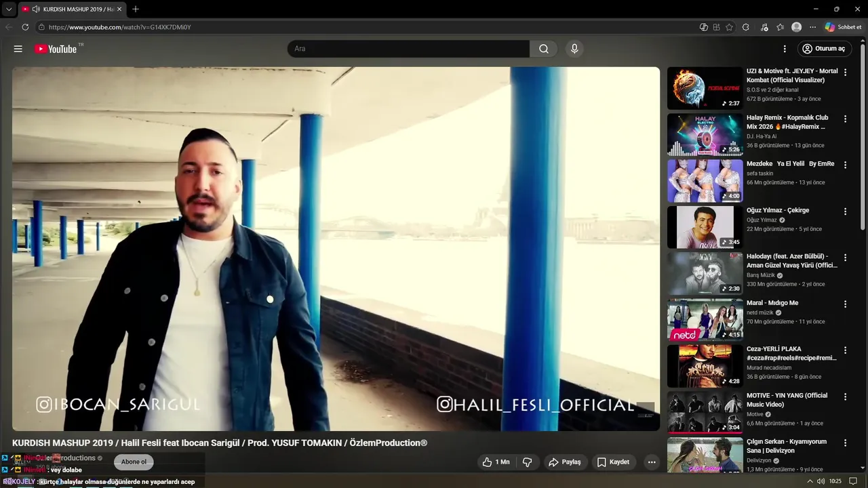Screen dimensions: 868x488
Task: Open options menu for Maral Mıdıgo Me
Action: pos(845,304)
